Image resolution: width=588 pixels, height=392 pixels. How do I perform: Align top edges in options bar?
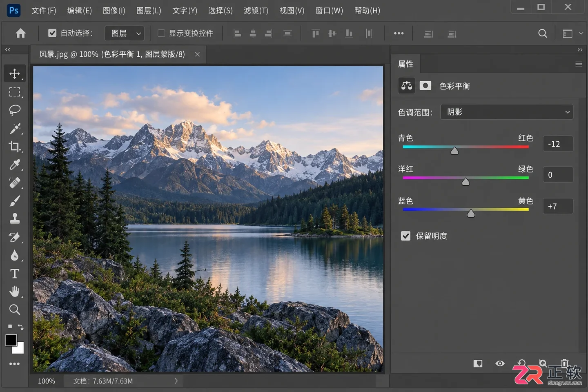[315, 33]
